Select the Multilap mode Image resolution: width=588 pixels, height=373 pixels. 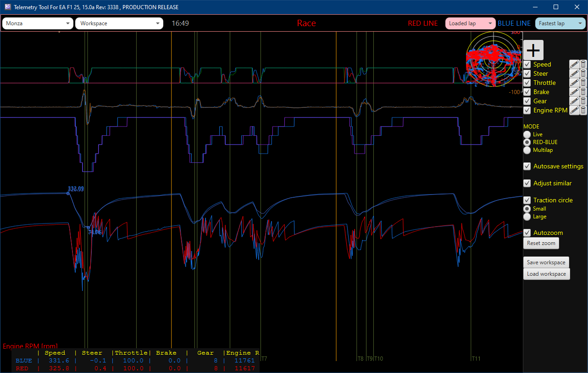[527, 150]
